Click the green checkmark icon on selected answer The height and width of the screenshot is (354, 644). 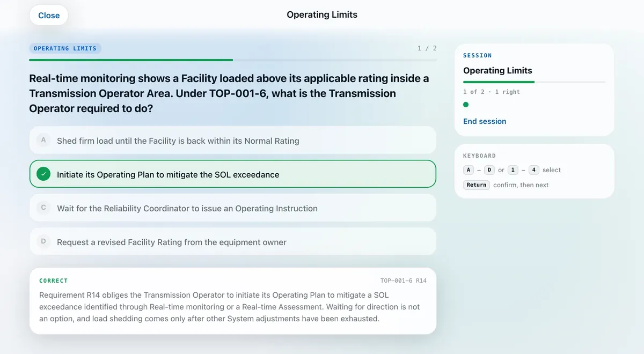coord(43,174)
